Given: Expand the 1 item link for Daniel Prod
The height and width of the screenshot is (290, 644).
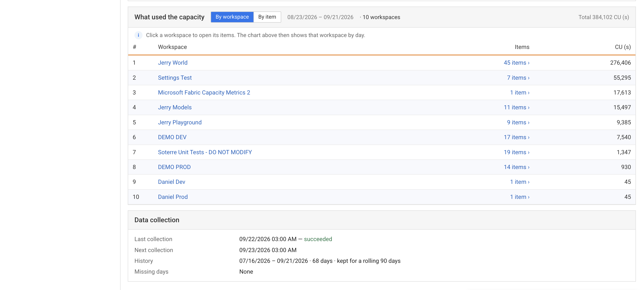Looking at the screenshot, I should tap(520, 197).
